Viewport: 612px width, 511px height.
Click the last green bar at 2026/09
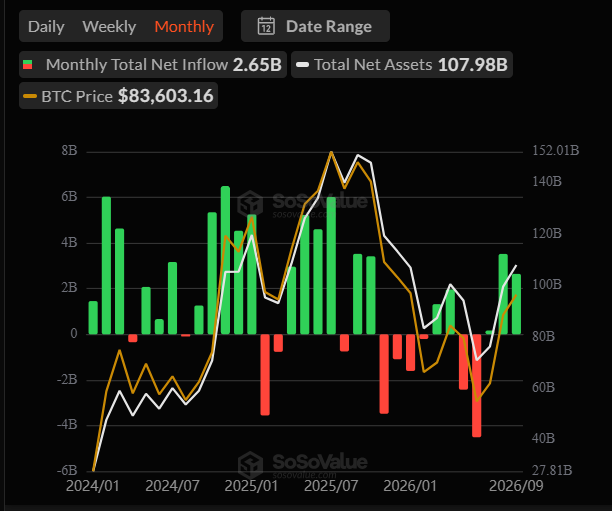click(516, 304)
